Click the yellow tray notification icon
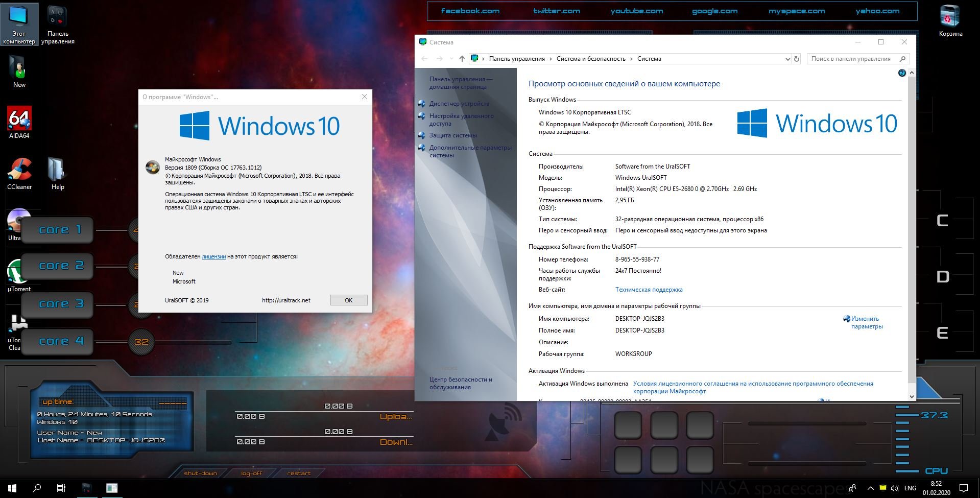Image resolution: width=980 pixels, height=498 pixels. [x=882, y=488]
